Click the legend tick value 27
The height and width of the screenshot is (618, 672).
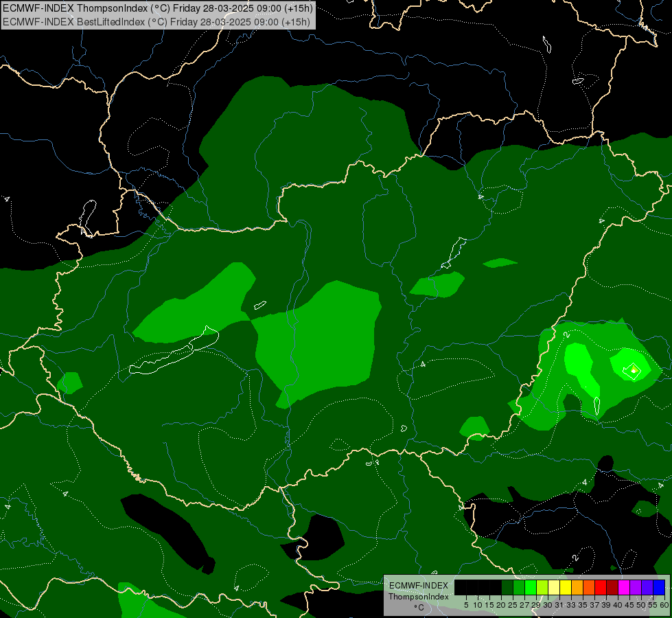tap(524, 605)
